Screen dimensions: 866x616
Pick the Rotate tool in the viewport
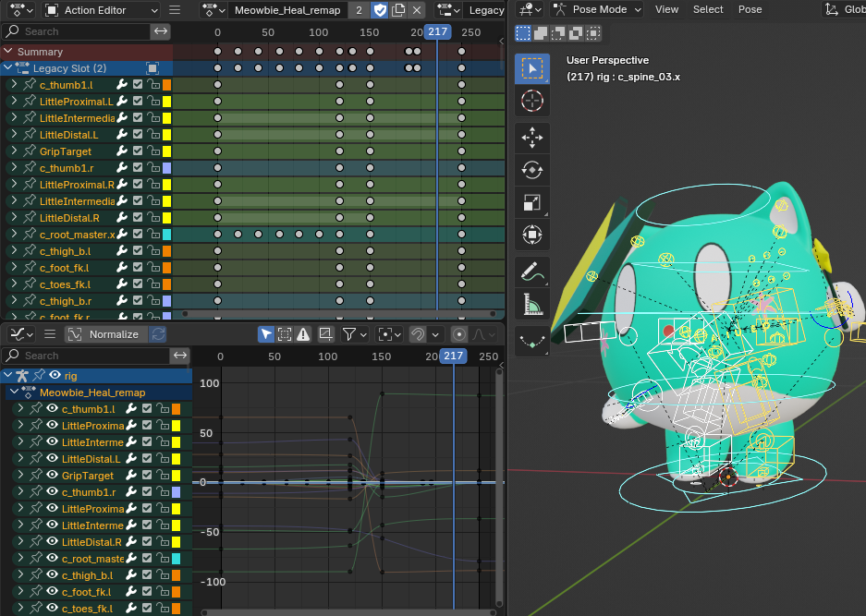pos(531,169)
